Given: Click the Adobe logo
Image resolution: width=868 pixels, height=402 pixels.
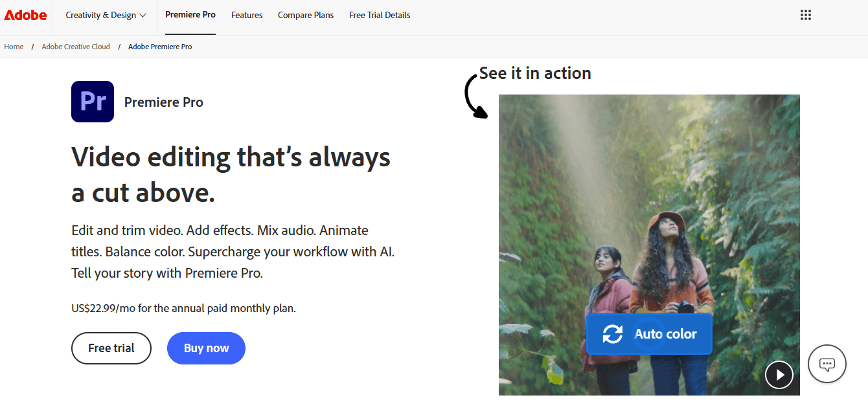Looking at the screenshot, I should 25,14.
